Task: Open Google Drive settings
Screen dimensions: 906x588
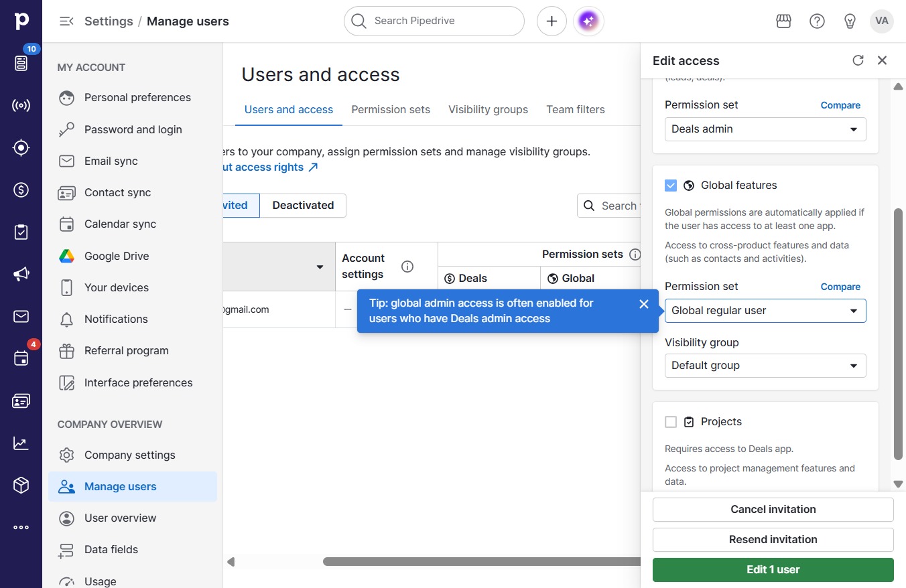Action: (x=133, y=256)
